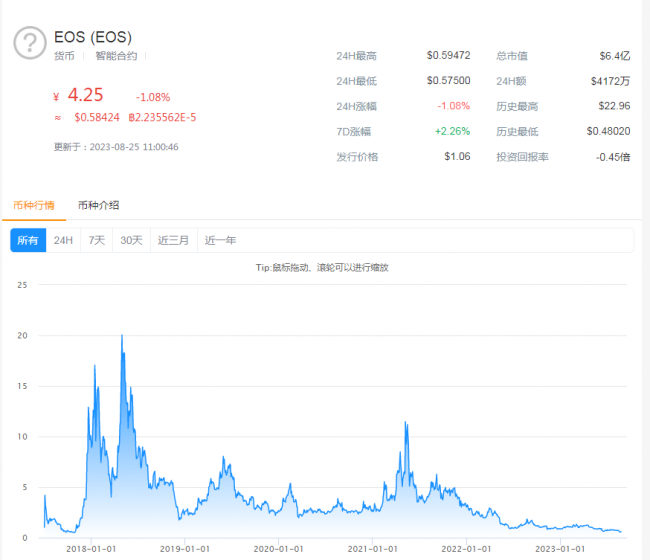The image size is (650, 560).
Task: Click the 投资回报率 value -0.45倍
Action: (613, 157)
